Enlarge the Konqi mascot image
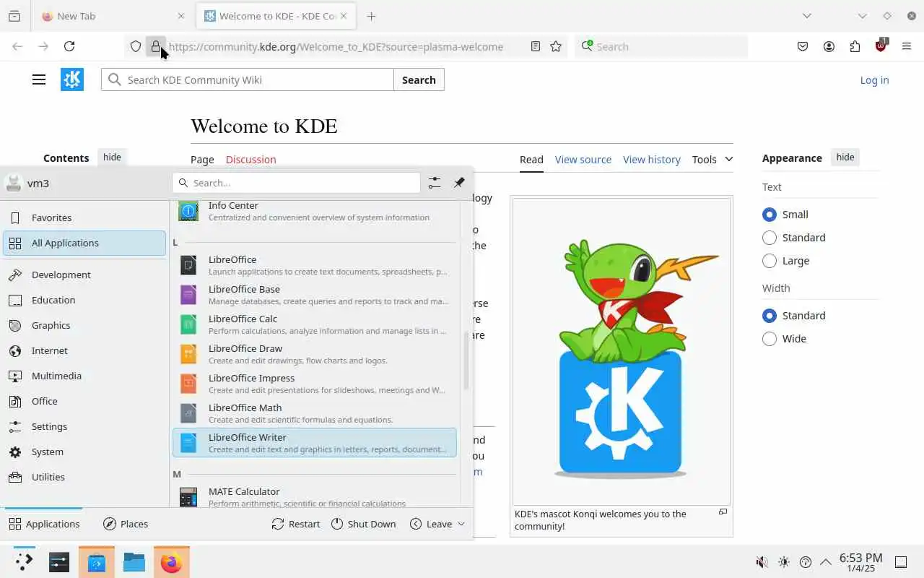The image size is (924, 578). click(723, 512)
